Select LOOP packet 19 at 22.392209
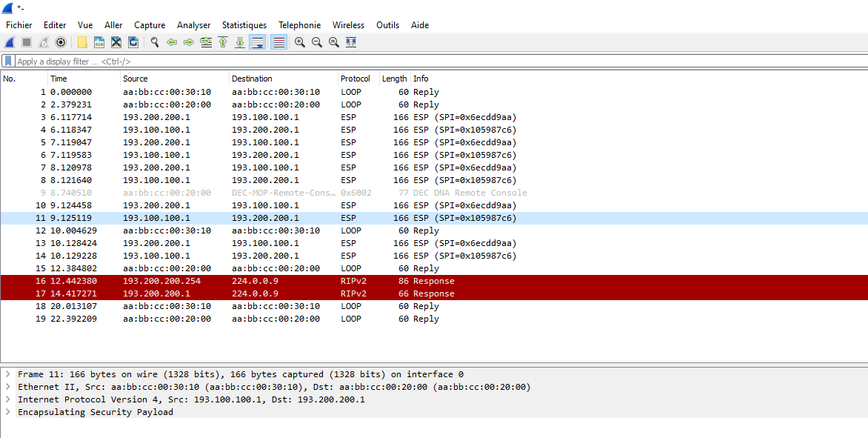This screenshot has width=868, height=438. [x=434, y=319]
